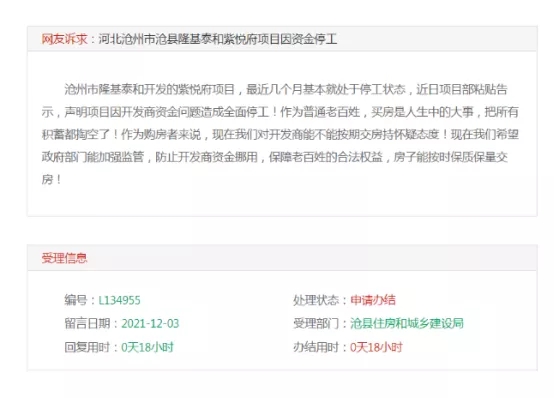Viewport: 554px width, 398px height.
Task: Click the body line starting with 政府部门能加强监管
Action: click(275, 157)
